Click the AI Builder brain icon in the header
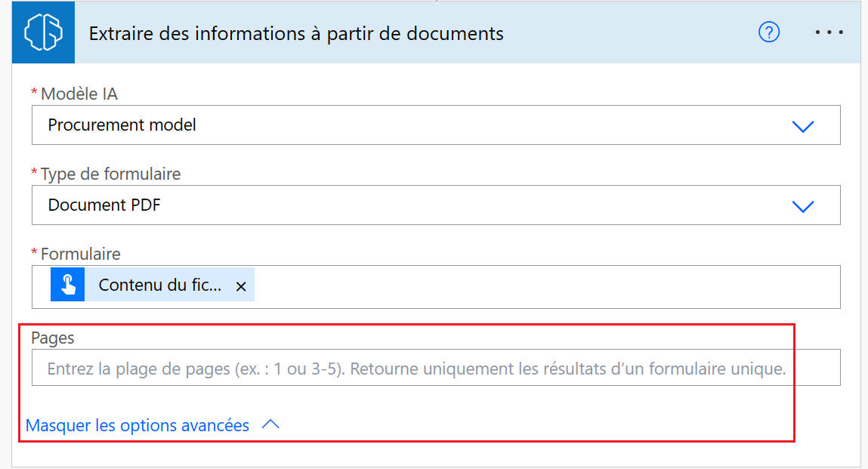The height and width of the screenshot is (469, 868). pyautogui.click(x=42, y=32)
